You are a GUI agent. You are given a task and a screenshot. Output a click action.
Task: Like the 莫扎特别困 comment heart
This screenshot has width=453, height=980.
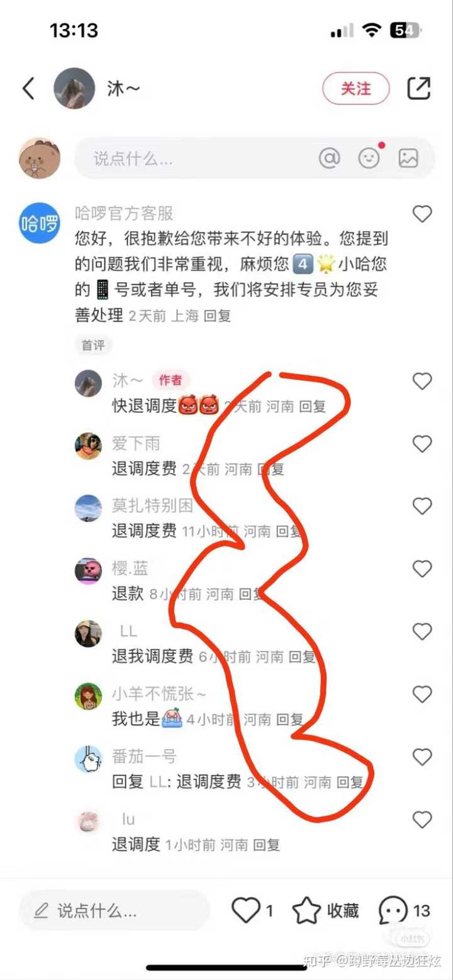[x=422, y=506]
